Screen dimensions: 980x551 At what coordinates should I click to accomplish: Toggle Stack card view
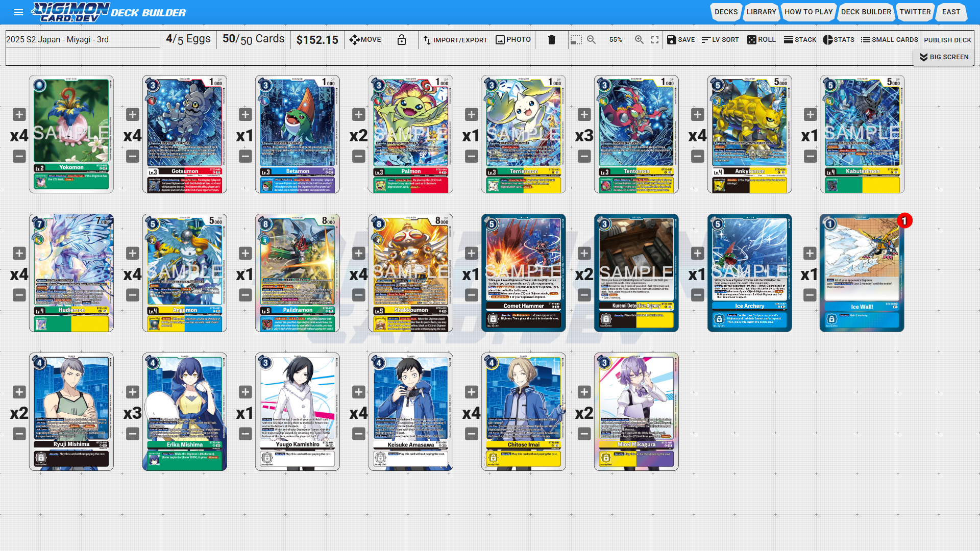pyautogui.click(x=800, y=40)
